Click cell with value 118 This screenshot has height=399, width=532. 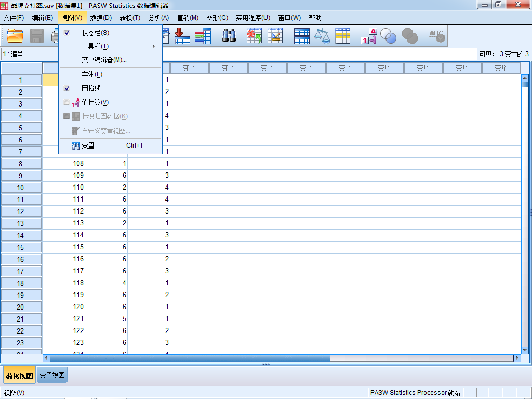pyautogui.click(x=64, y=283)
